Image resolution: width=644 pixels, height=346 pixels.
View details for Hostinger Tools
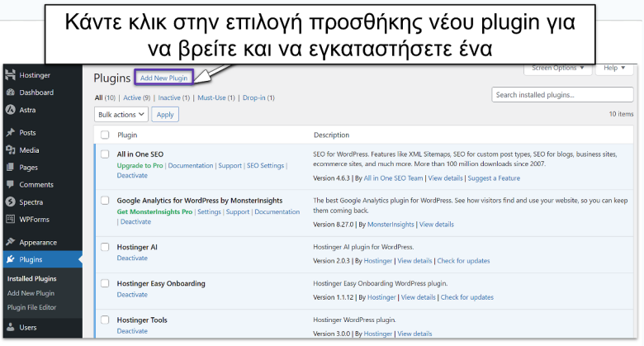tap(414, 334)
